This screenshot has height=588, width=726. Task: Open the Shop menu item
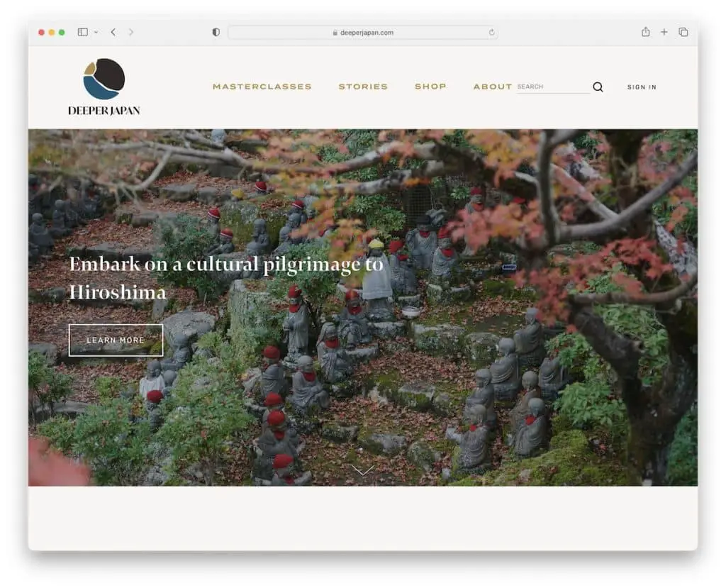(430, 87)
